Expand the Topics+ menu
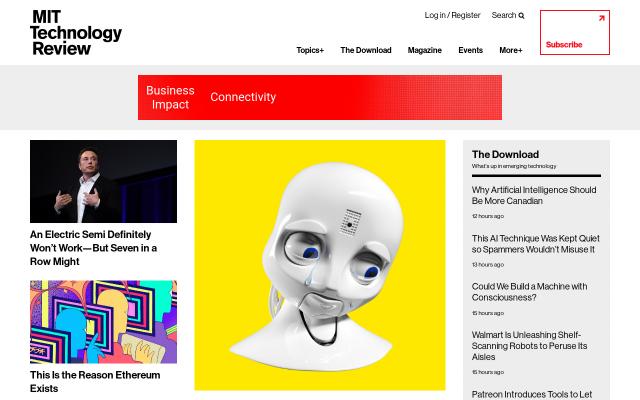640x400 pixels. pos(310,50)
